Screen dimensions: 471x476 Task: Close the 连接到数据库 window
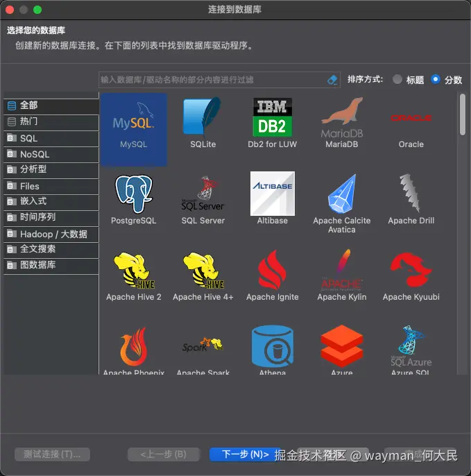(10, 10)
